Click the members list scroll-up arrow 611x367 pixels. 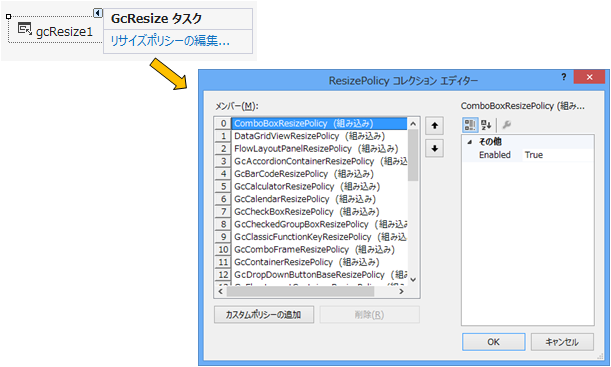click(x=413, y=124)
